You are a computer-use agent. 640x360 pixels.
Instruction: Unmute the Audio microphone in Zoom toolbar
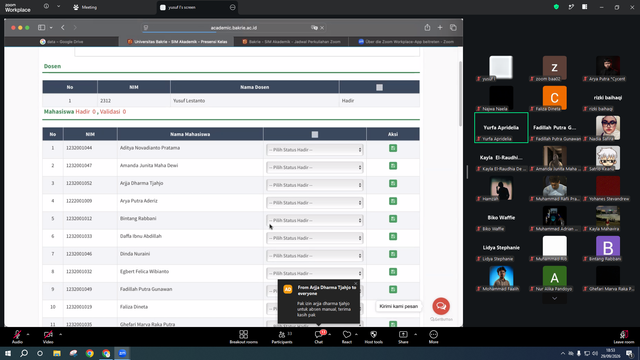(x=17, y=335)
